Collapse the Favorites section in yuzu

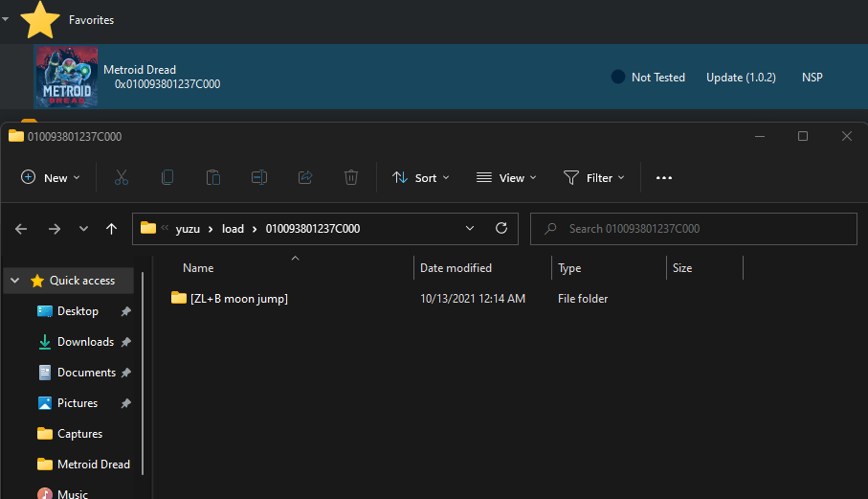click(x=6, y=19)
